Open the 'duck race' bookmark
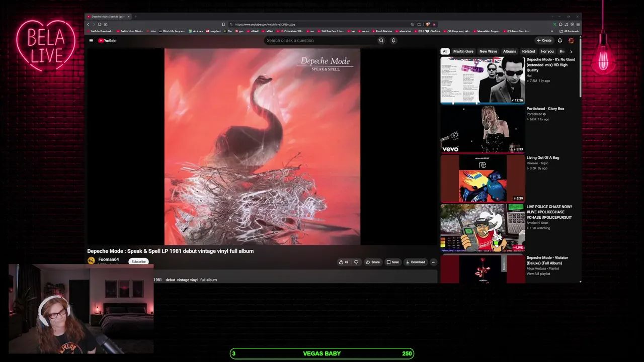The width and height of the screenshot is (644, 362). 196,31
